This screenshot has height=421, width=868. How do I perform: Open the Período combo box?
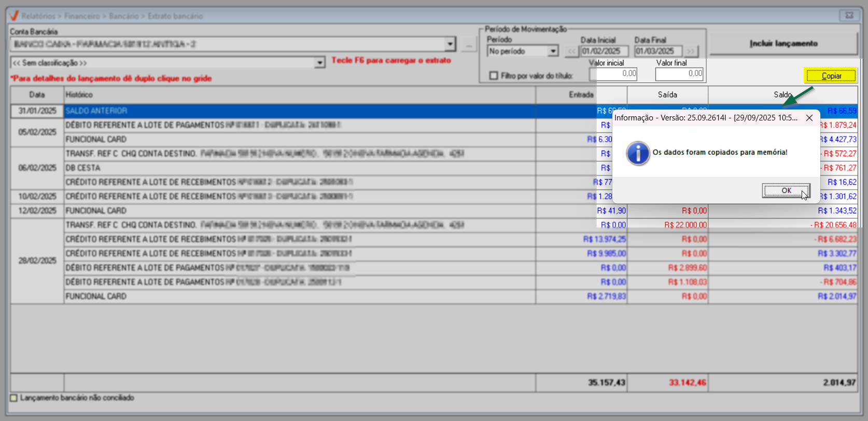[553, 51]
